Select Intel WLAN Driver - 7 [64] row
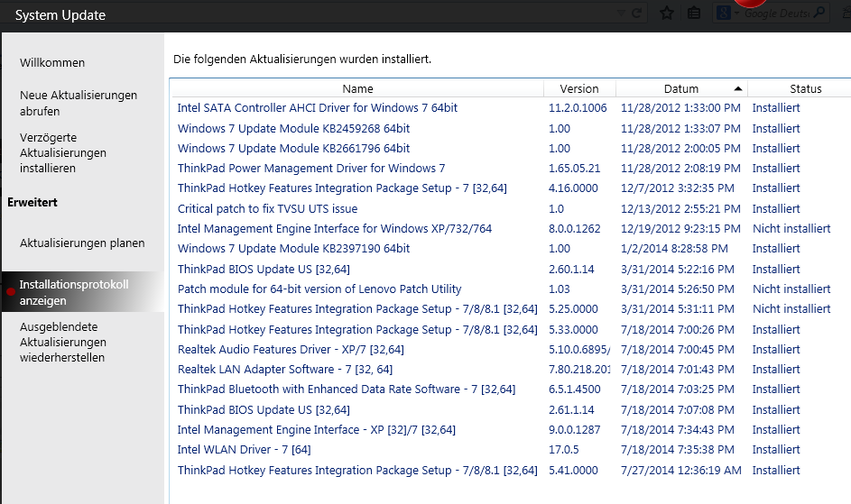 coord(512,449)
